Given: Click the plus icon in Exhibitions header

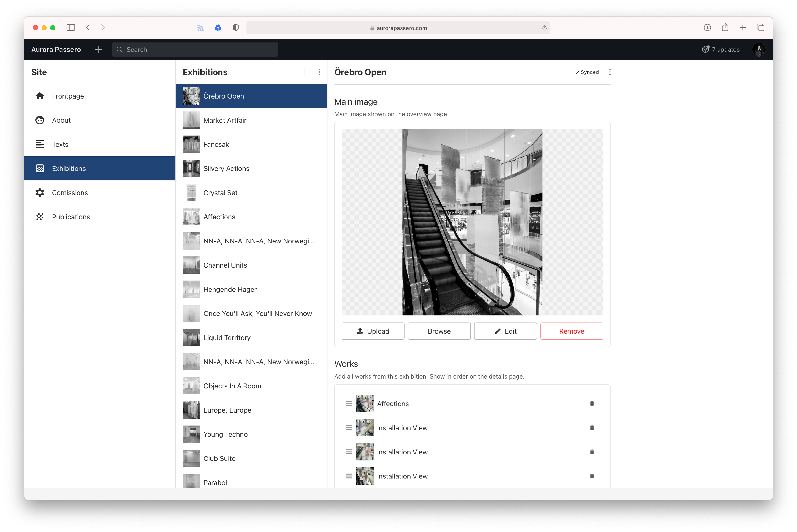Looking at the screenshot, I should click(x=304, y=72).
